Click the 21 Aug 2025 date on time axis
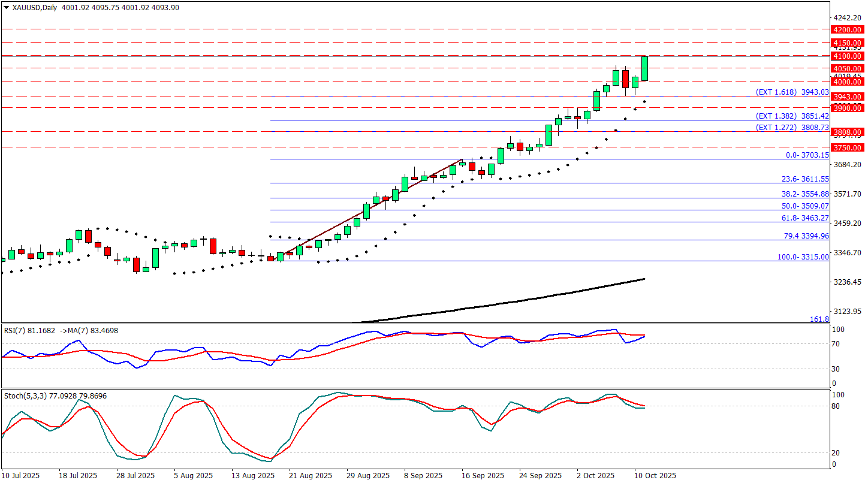 click(x=310, y=475)
